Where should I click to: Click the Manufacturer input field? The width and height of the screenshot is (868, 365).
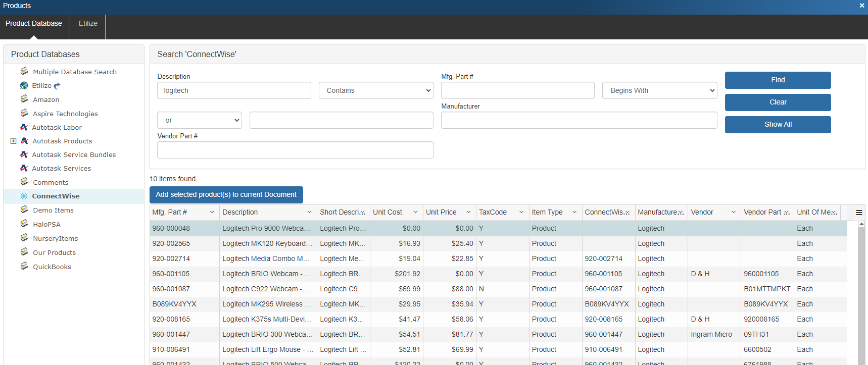click(x=578, y=120)
